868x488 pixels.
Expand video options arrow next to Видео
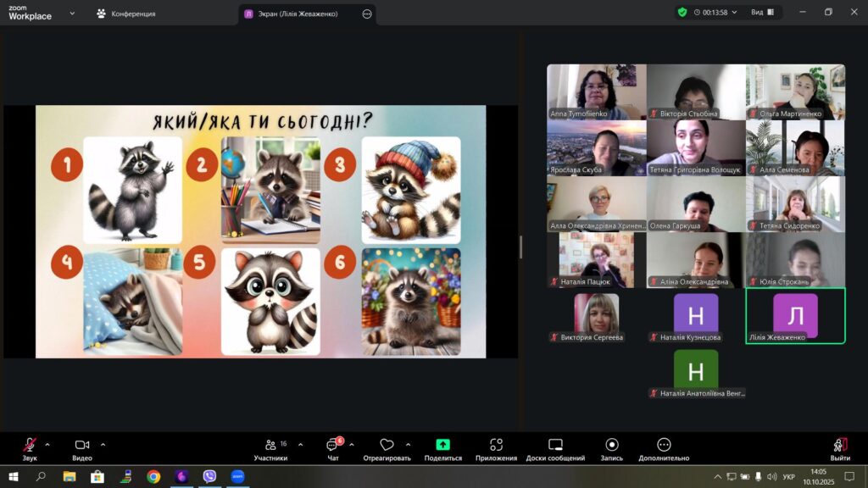(103, 444)
